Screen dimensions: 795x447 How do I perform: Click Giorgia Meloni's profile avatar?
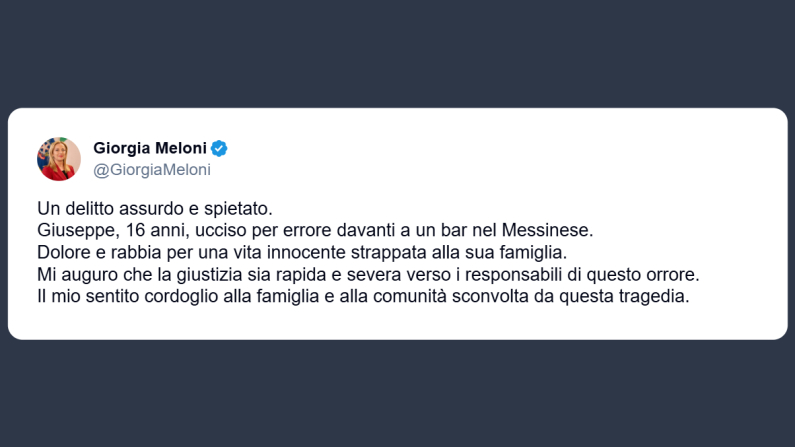tap(59, 158)
